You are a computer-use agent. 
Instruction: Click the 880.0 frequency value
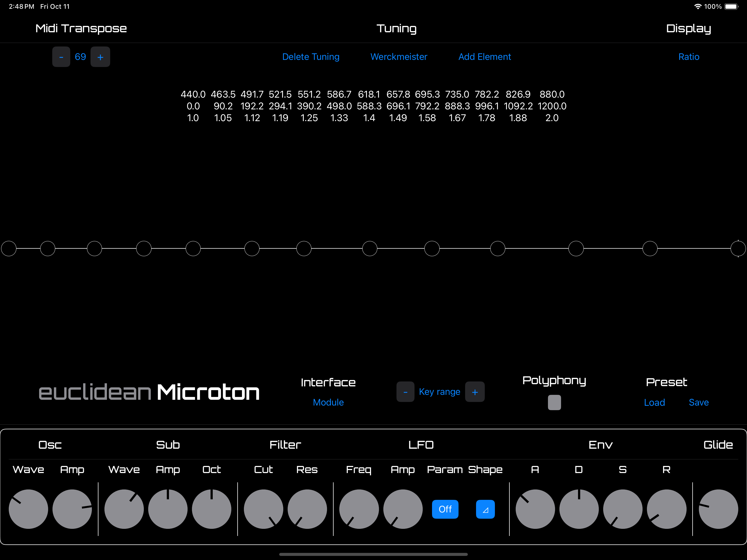tap(552, 94)
